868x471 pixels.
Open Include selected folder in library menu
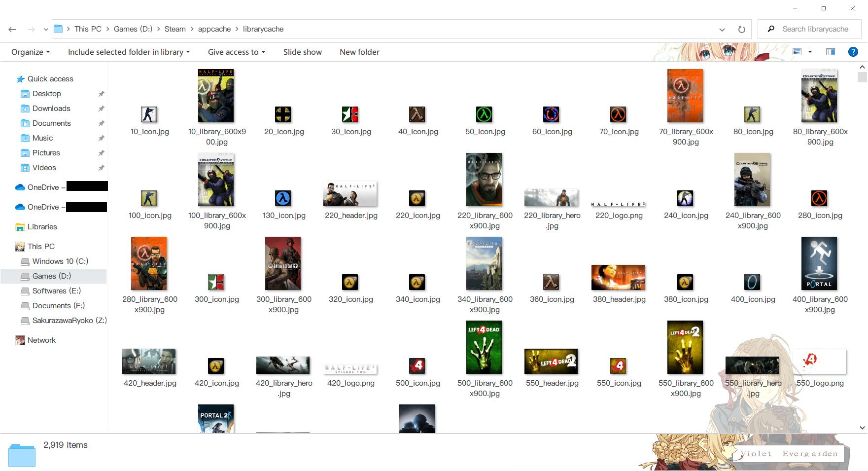[x=129, y=52]
